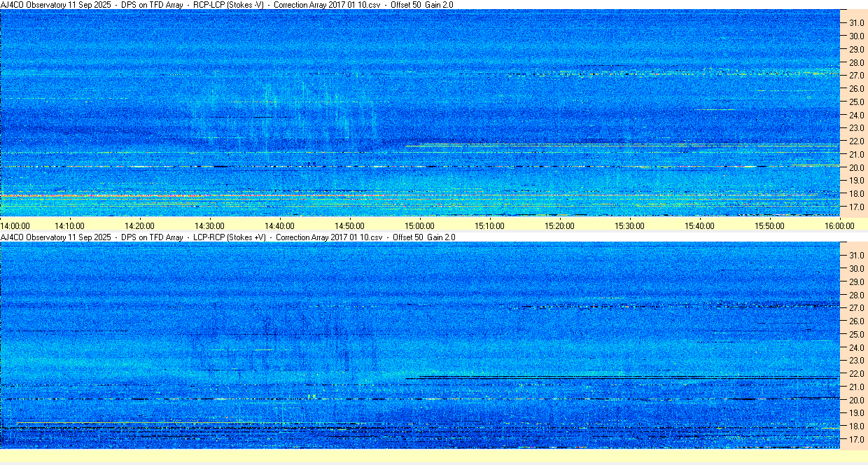Image resolution: width=868 pixels, height=465 pixels.
Task: Click 17.0 on the LCP-RCP frequency scale
Action: pyautogui.click(x=857, y=440)
